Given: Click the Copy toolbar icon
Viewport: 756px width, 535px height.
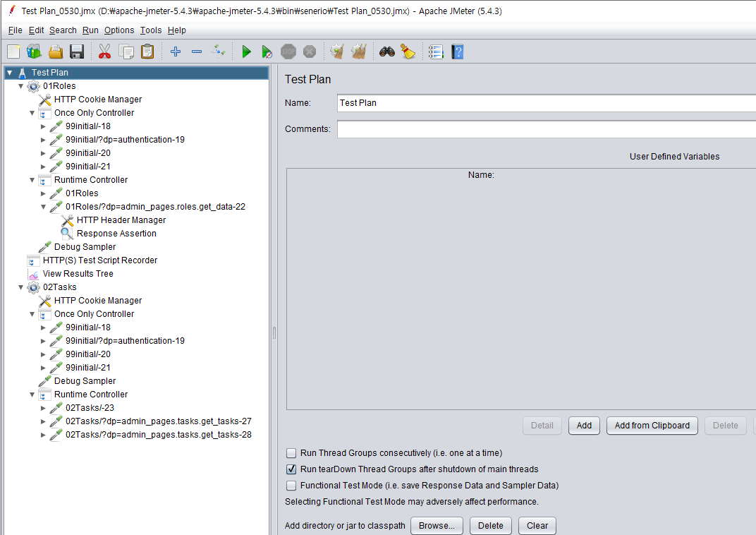Looking at the screenshot, I should [126, 52].
